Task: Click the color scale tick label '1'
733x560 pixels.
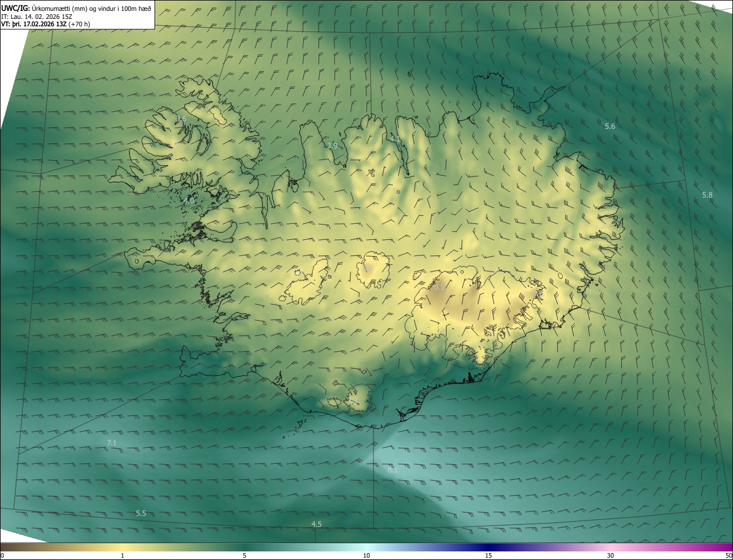Action: 123,555
